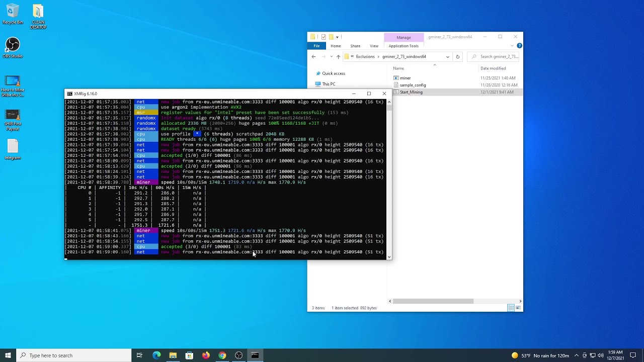Click the XMRig console scroll down arrow
Screen dimensions: 644x362
(389, 257)
